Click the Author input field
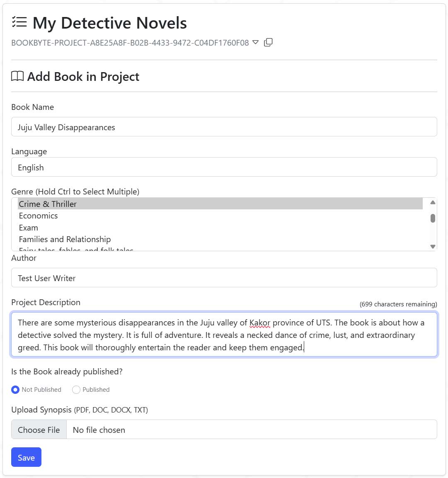The width and height of the screenshot is (448, 478). (x=224, y=278)
